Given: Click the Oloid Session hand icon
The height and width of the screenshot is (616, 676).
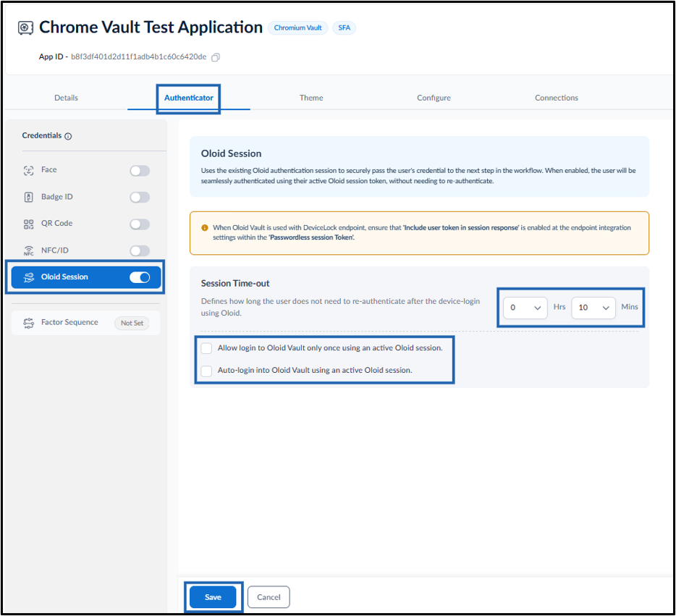Looking at the screenshot, I should 28,277.
